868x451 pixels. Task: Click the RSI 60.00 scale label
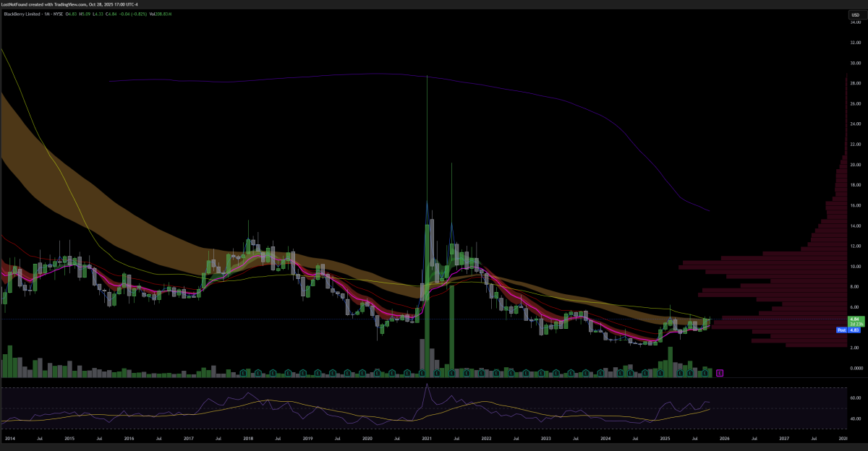855,398
